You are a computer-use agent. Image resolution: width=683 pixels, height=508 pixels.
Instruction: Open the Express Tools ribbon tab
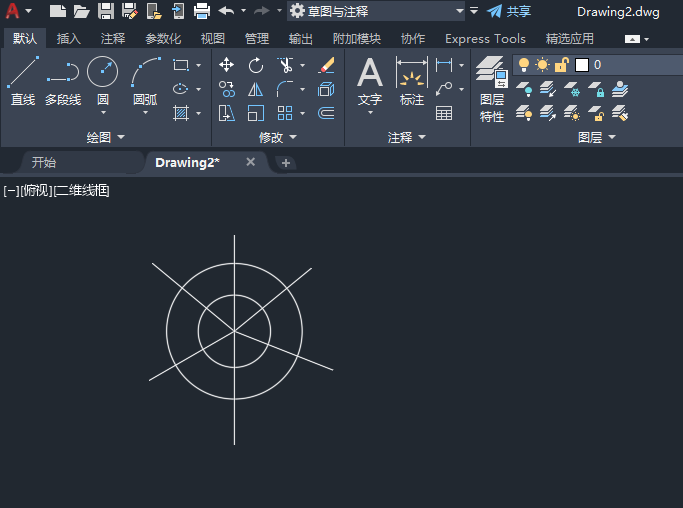485,39
